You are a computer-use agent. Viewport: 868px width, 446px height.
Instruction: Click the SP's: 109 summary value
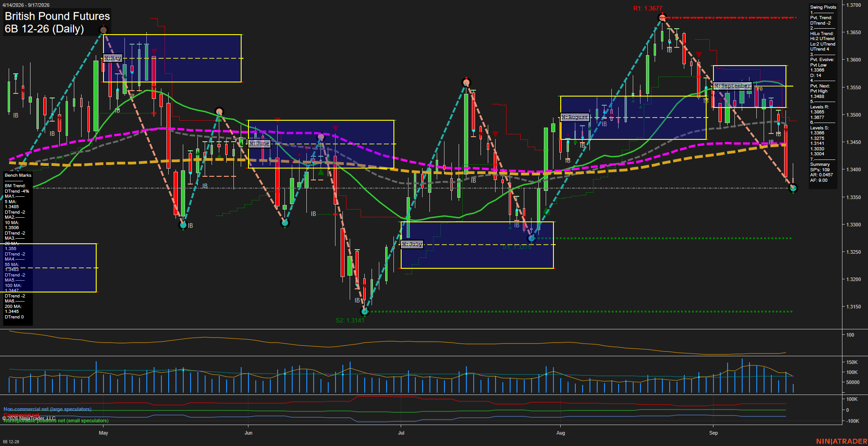click(820, 170)
